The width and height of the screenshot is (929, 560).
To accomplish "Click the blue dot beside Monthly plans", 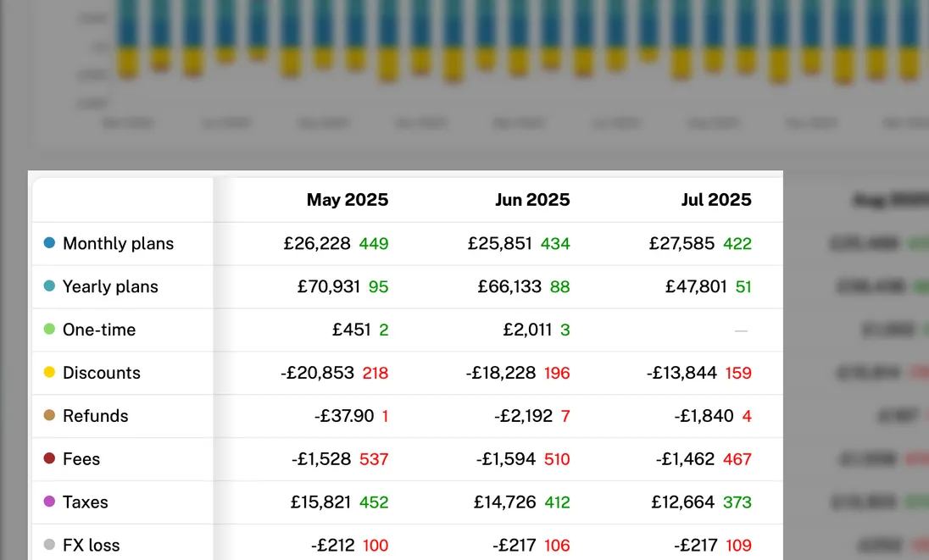I will point(49,243).
